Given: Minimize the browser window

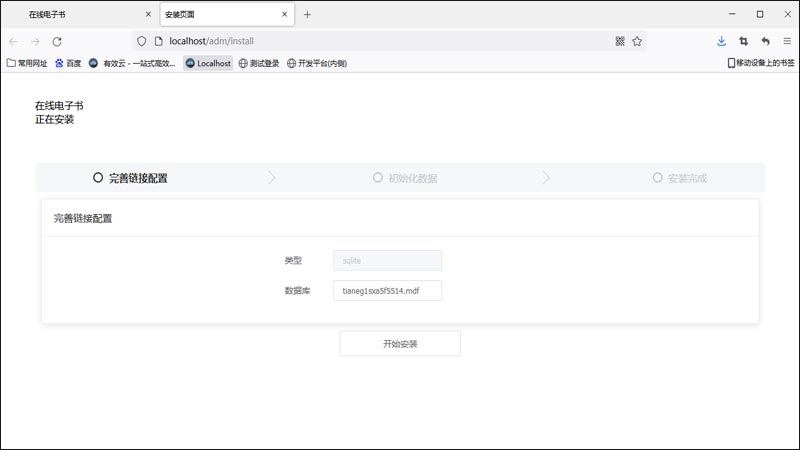Looking at the screenshot, I should (x=732, y=14).
